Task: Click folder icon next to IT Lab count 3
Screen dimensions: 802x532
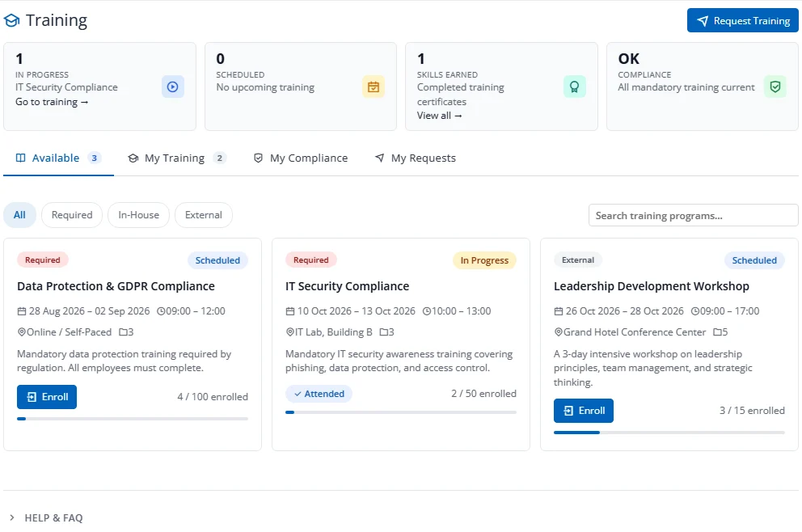Action: point(383,332)
